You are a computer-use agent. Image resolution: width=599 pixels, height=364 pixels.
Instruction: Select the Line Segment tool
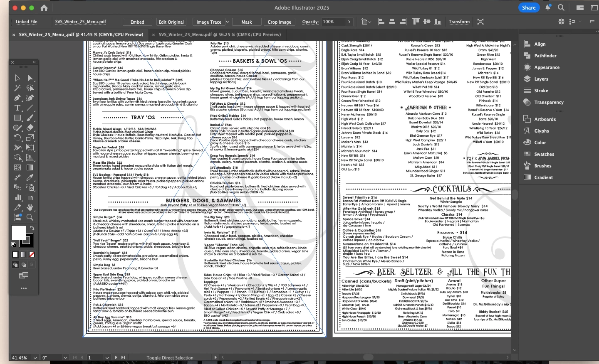tap(30, 108)
